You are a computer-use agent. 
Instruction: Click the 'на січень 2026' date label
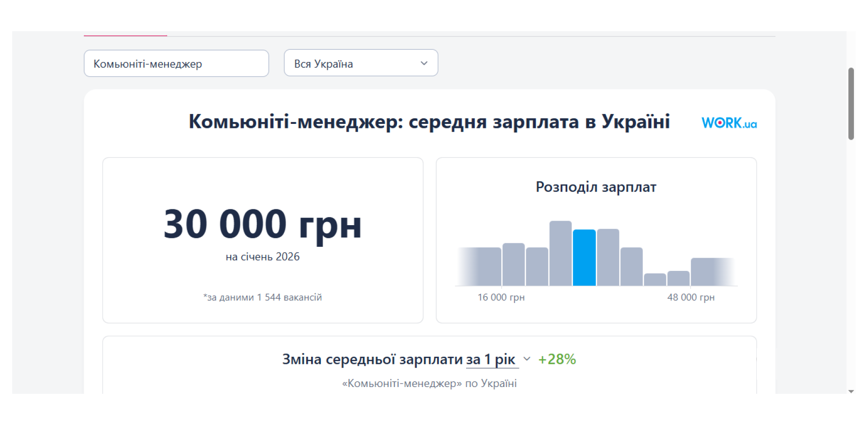(263, 256)
